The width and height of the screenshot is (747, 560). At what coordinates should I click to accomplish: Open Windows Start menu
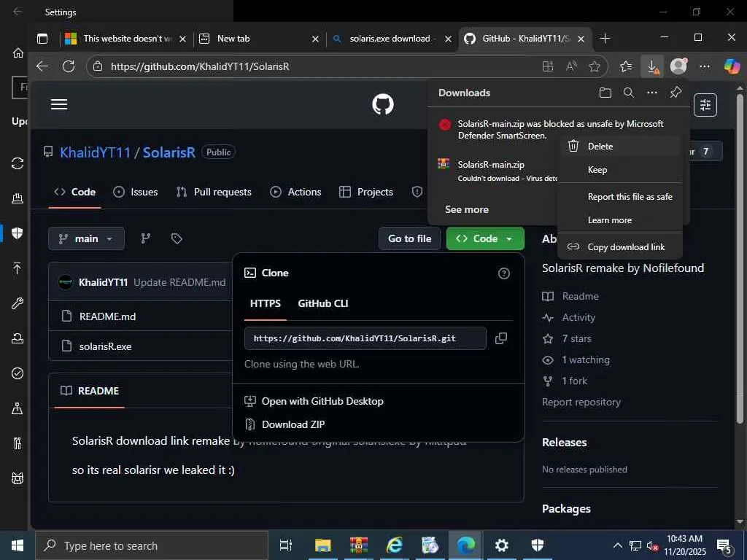click(x=18, y=545)
